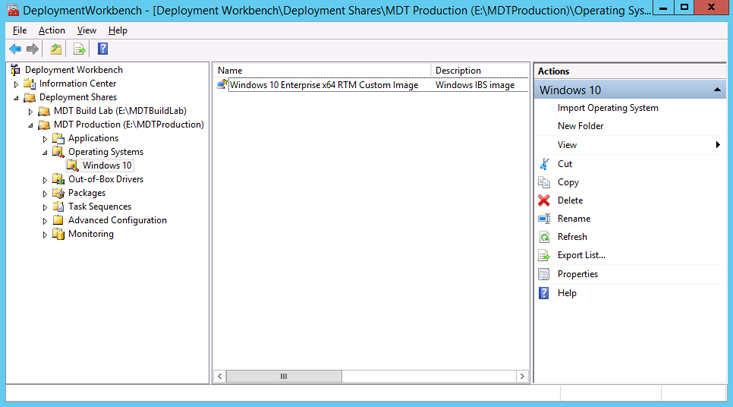The height and width of the screenshot is (407, 733).
Task: Open Properties from the Actions pane
Action: click(x=577, y=274)
